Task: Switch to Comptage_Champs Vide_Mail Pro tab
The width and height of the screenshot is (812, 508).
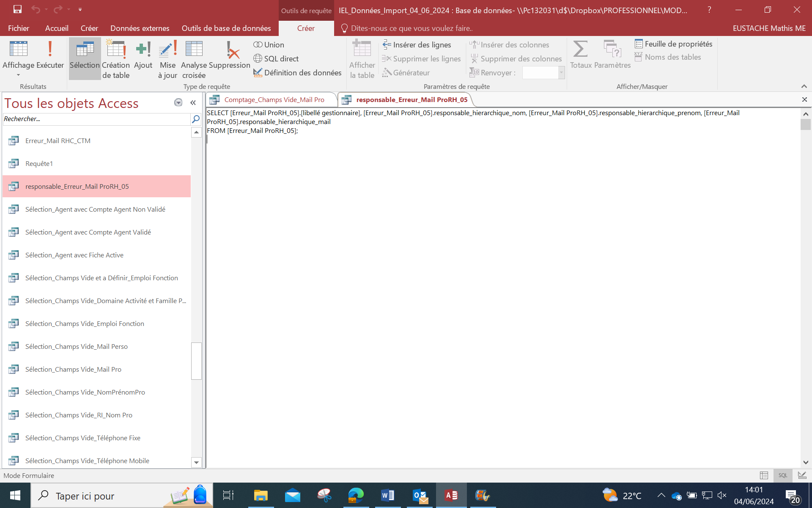Action: [274, 100]
